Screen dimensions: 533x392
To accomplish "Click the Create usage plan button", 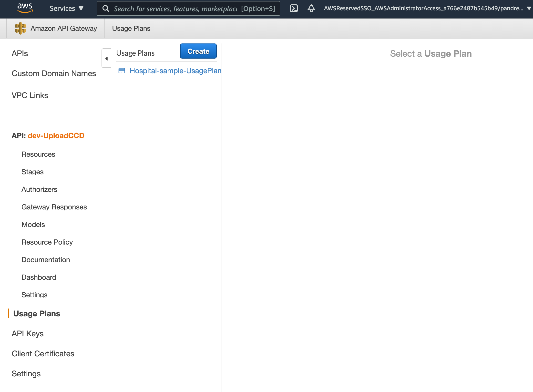I will tap(198, 51).
